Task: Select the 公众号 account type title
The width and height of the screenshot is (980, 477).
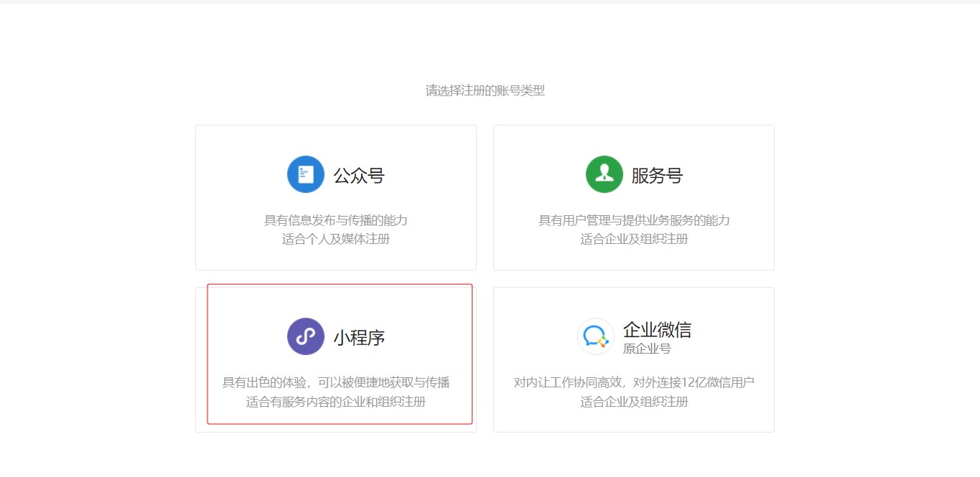Action: 359,176
